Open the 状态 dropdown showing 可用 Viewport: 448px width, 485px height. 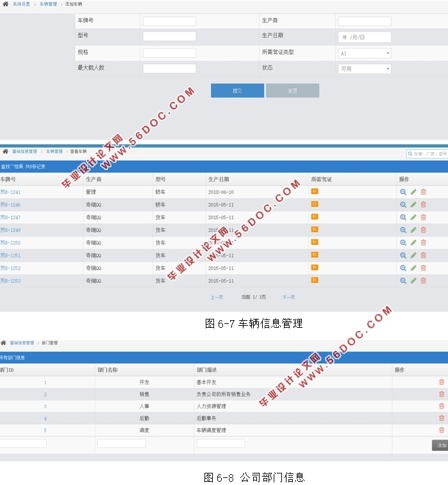click(x=365, y=69)
